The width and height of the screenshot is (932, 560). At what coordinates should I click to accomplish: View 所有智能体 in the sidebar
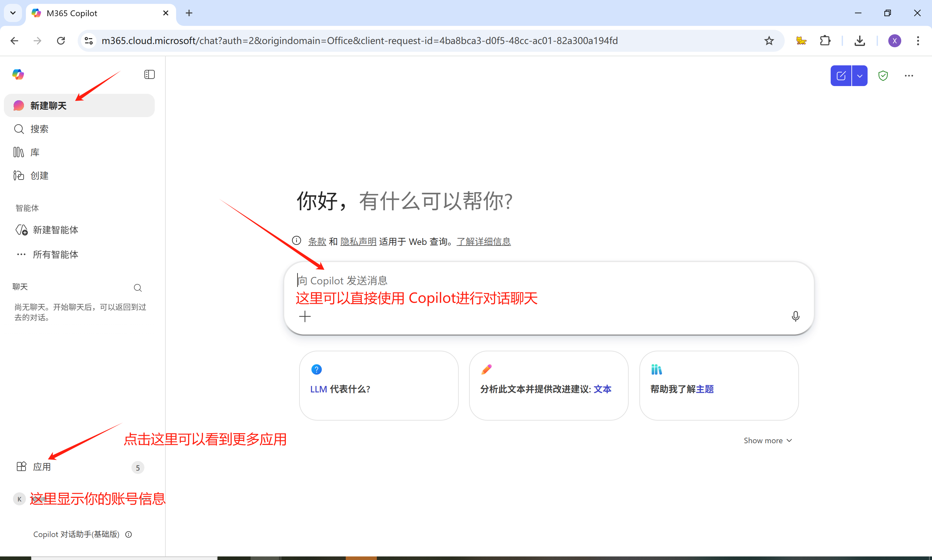[x=55, y=254]
